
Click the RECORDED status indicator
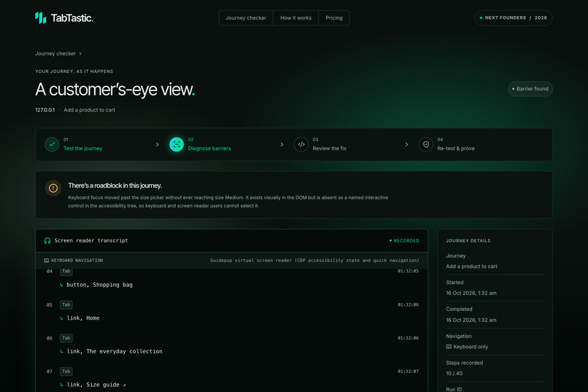[404, 241]
